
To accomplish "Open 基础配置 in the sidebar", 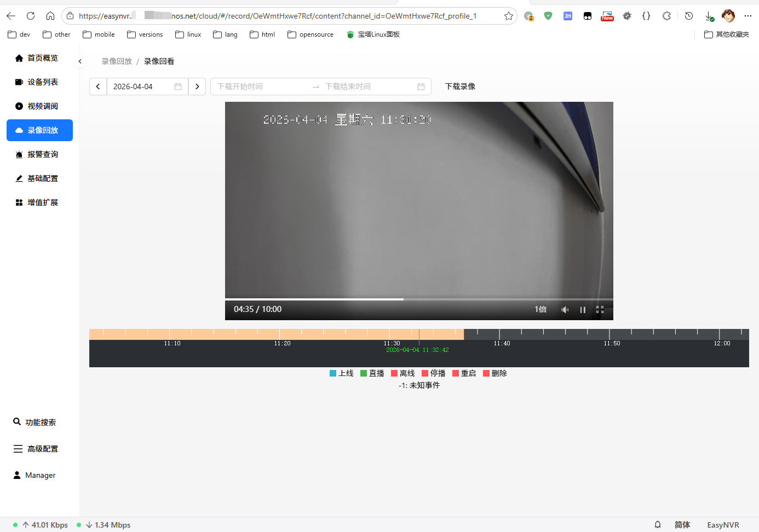I will click(x=39, y=178).
